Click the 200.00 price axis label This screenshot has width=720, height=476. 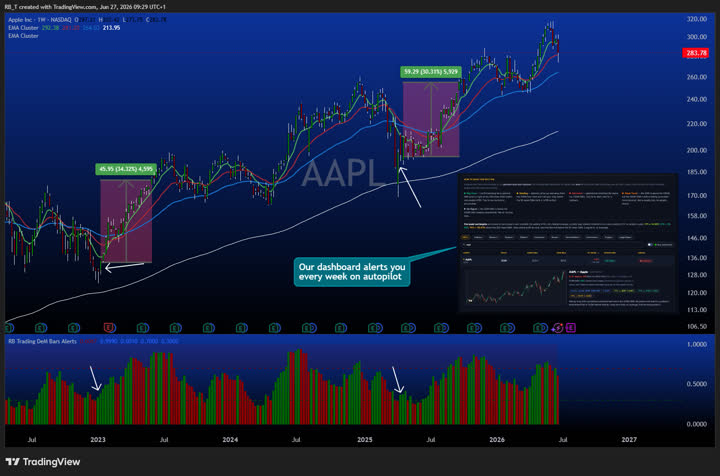[x=697, y=150]
